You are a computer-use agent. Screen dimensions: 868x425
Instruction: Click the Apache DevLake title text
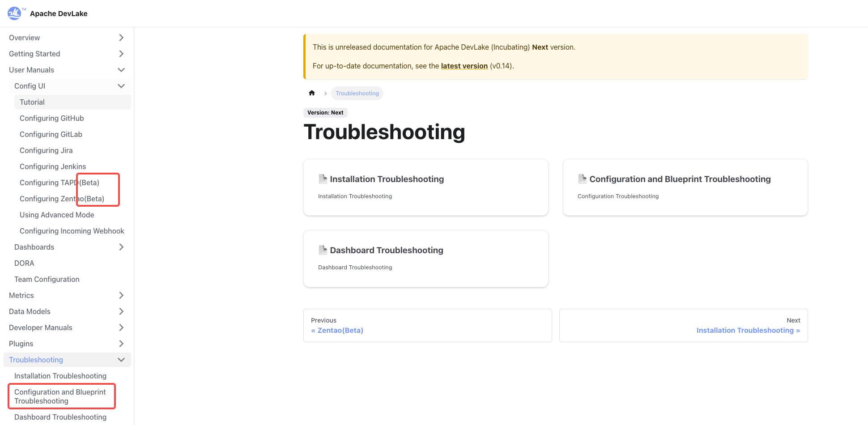59,13
